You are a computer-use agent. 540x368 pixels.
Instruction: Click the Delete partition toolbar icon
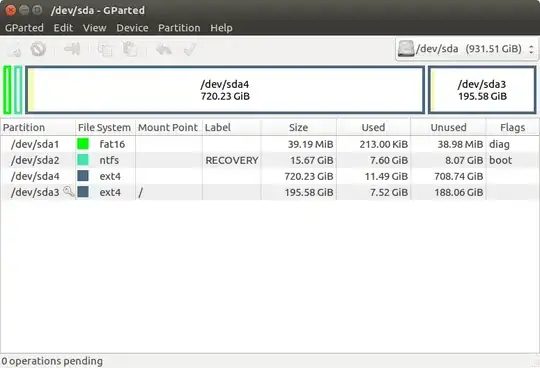point(38,49)
